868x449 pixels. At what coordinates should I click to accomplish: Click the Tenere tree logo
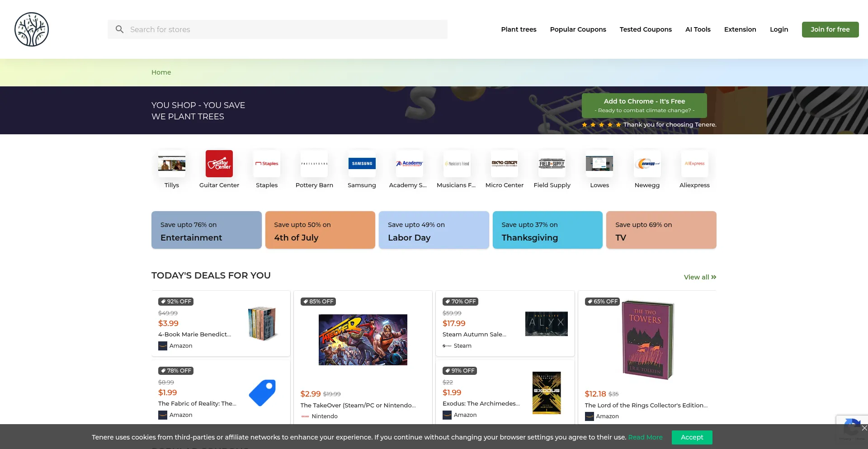pyautogui.click(x=32, y=29)
